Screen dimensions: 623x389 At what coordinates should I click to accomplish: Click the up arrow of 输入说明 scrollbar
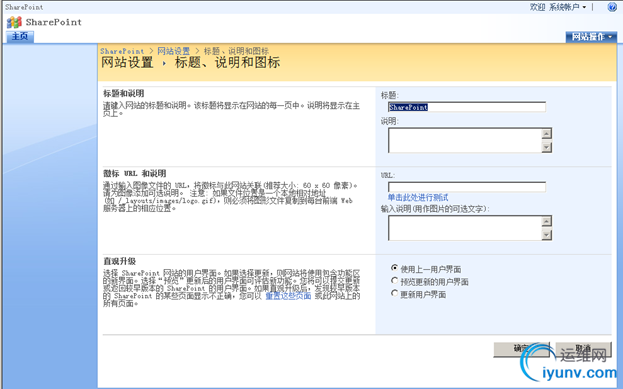pos(547,221)
